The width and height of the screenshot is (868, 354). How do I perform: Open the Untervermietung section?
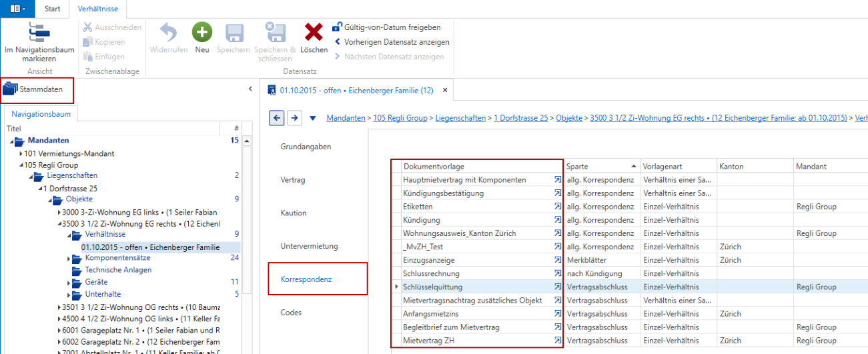pos(309,246)
